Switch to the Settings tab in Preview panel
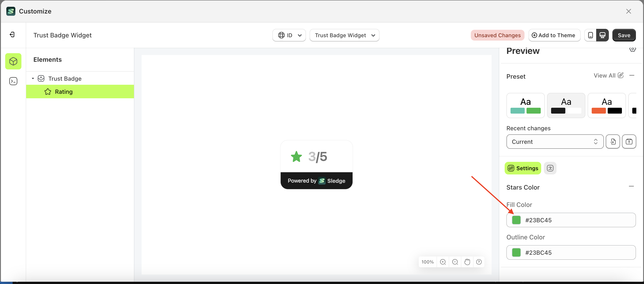 pyautogui.click(x=522, y=168)
